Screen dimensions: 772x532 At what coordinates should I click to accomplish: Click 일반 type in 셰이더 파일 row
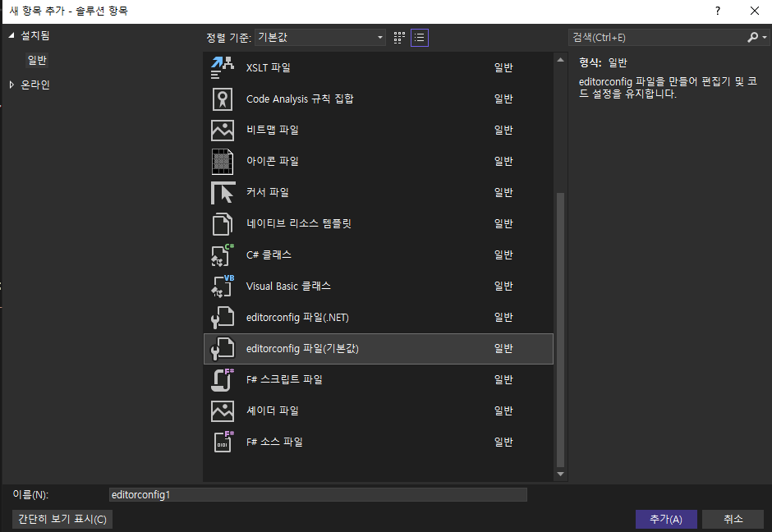click(x=503, y=410)
